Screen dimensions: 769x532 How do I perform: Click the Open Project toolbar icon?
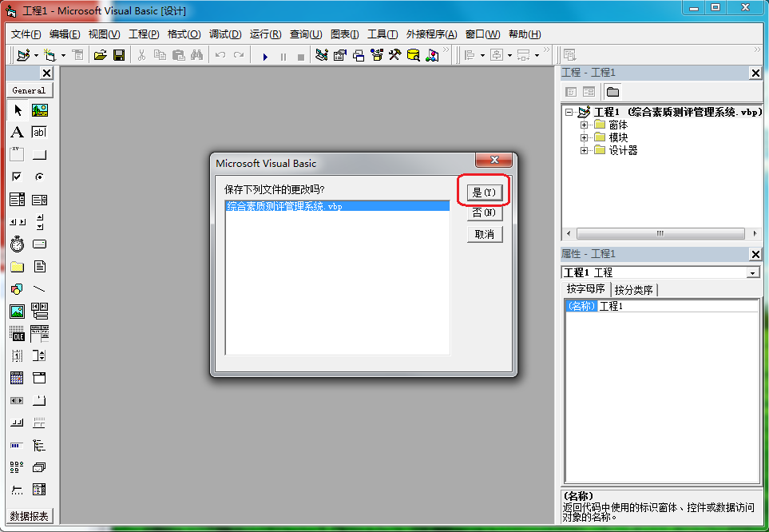click(100, 55)
